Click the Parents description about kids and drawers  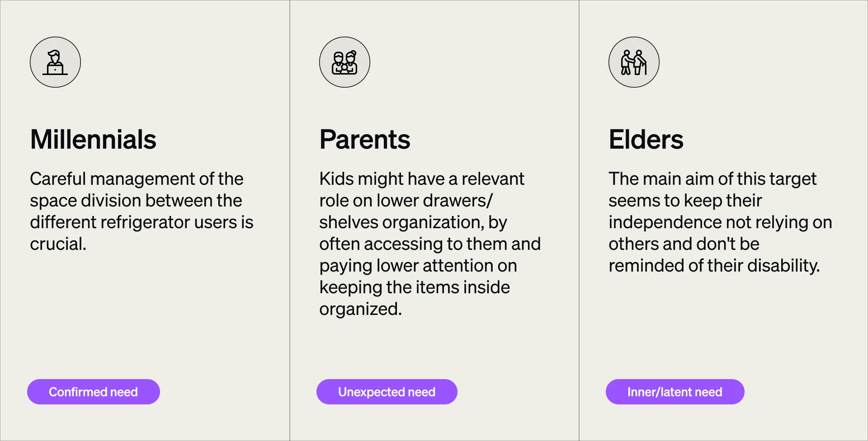pyautogui.click(x=430, y=244)
